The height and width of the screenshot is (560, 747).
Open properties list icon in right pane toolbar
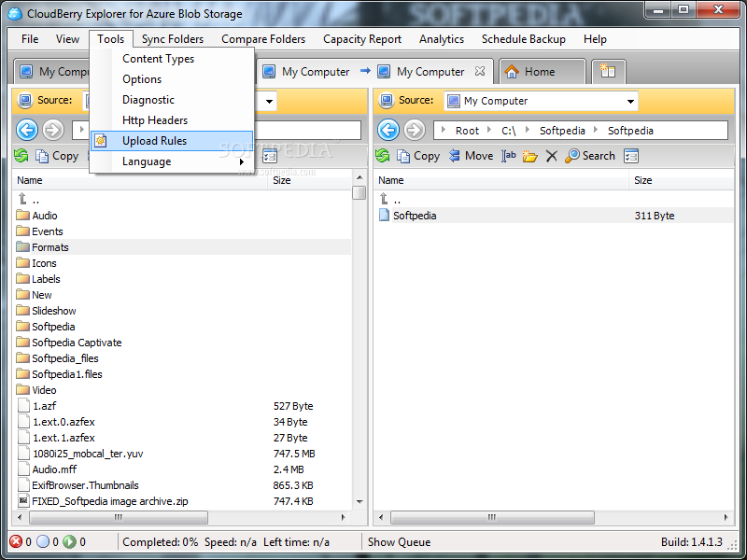[631, 156]
